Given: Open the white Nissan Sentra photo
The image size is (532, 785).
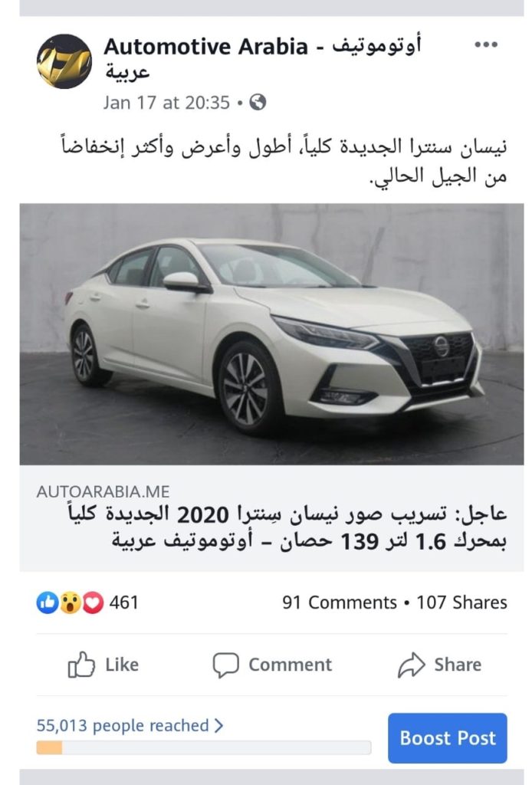Looking at the screenshot, I should 272,334.
